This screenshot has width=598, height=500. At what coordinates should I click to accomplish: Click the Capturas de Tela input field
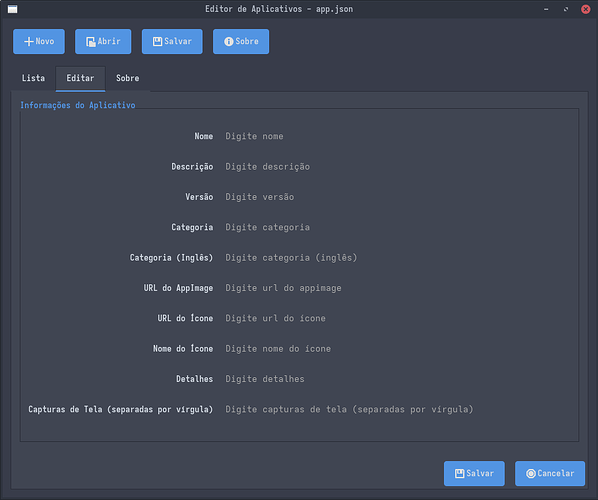coord(398,409)
